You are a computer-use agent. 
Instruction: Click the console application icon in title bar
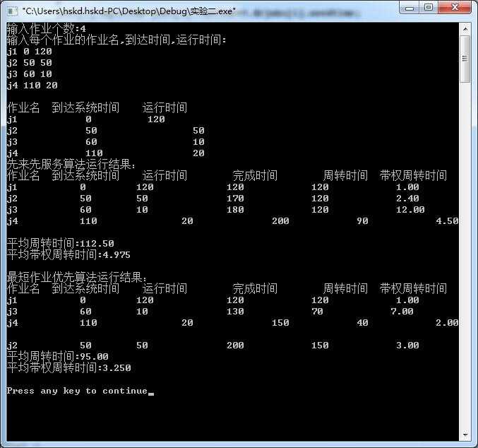pyautogui.click(x=13, y=11)
